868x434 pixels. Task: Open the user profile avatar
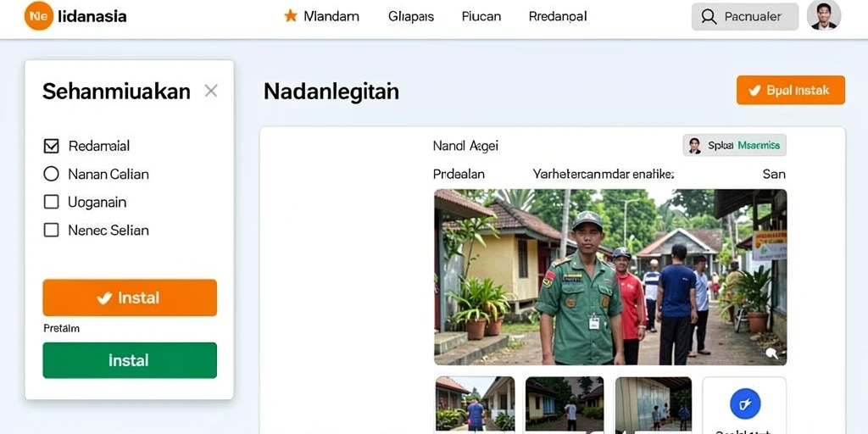(x=824, y=15)
